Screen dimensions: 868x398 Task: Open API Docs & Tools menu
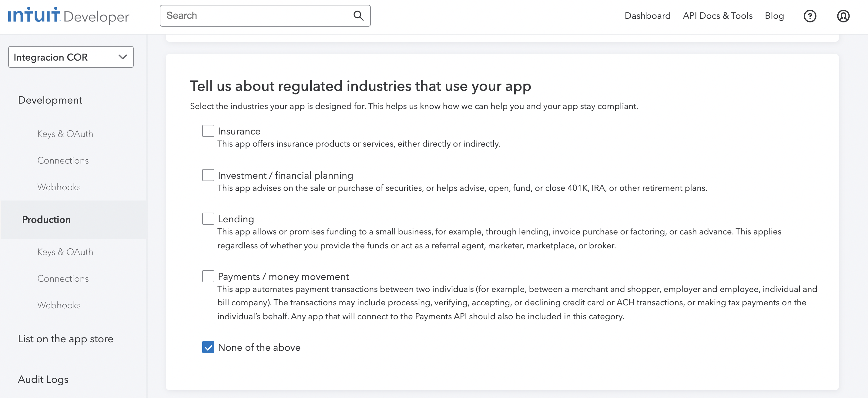pos(717,16)
